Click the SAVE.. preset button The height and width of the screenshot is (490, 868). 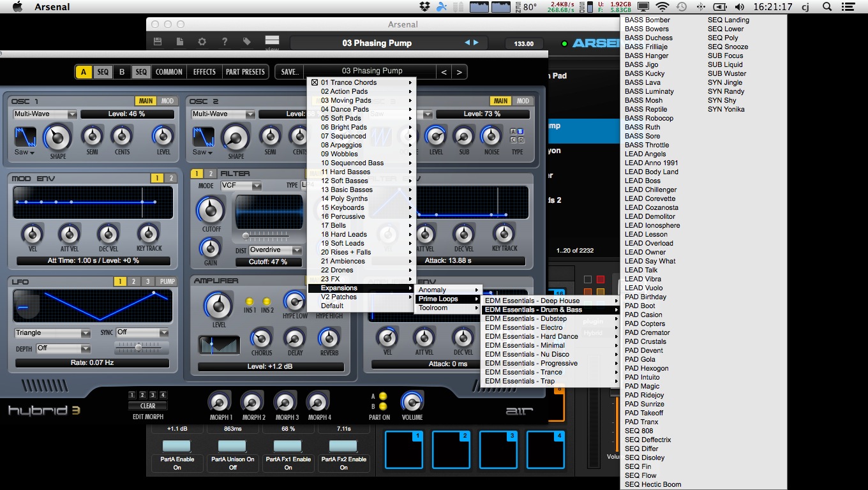tap(289, 72)
